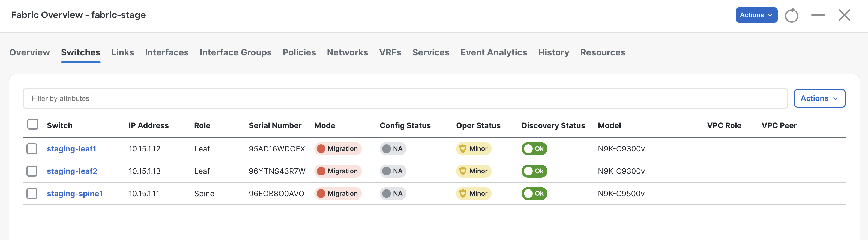
Task: Click the Config Status column header
Action: point(405,125)
